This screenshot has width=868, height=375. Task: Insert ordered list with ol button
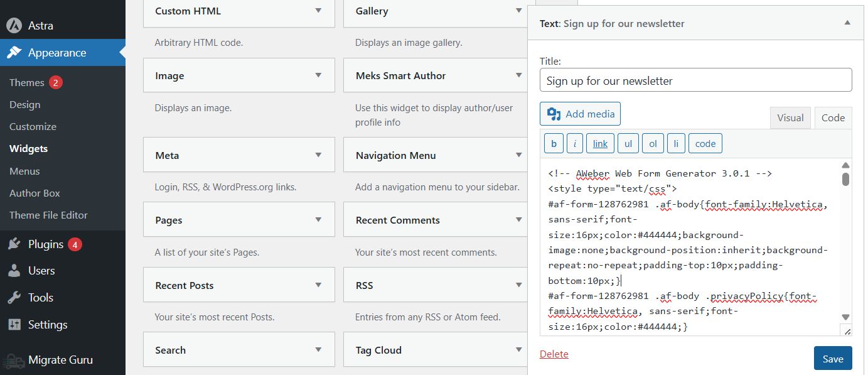click(653, 143)
